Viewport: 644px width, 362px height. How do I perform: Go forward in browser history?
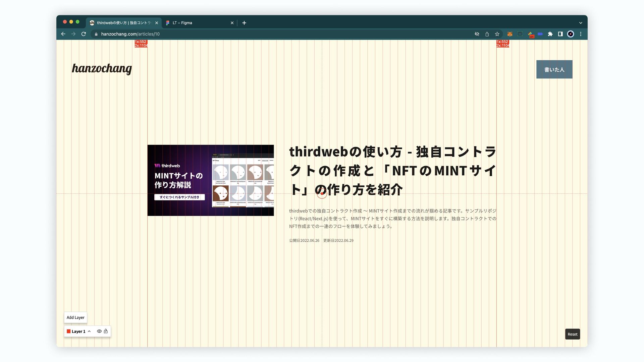pyautogui.click(x=73, y=34)
